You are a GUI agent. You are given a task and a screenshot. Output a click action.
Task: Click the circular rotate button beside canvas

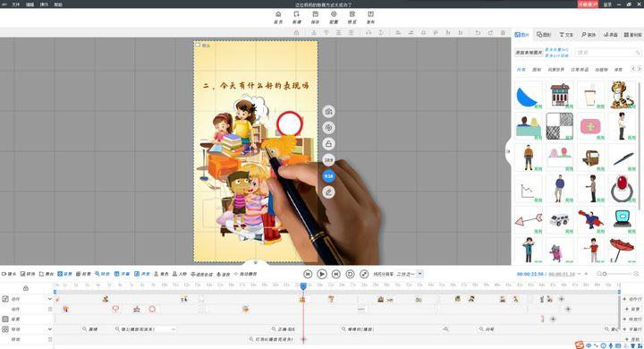pos(328,127)
